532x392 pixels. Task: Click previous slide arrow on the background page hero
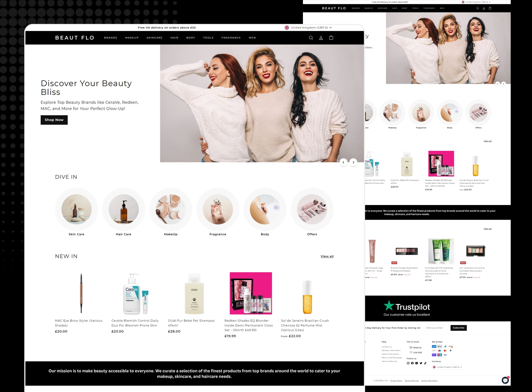point(497,84)
